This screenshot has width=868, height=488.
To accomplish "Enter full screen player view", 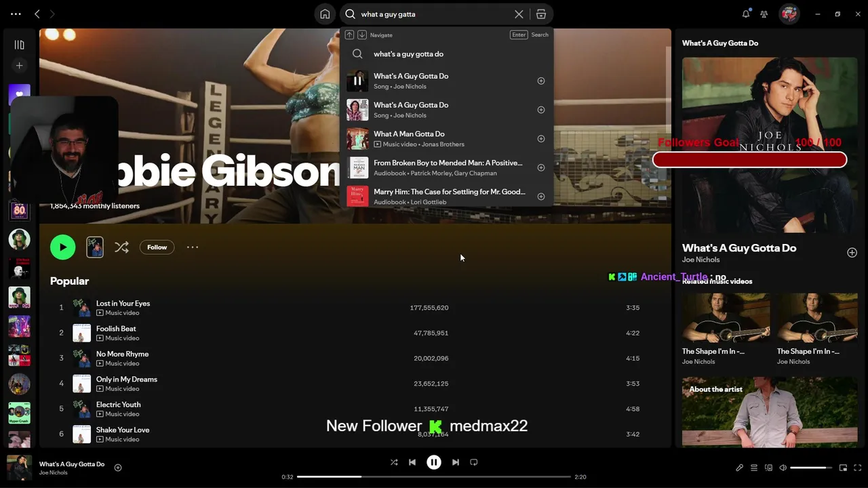I will (858, 468).
